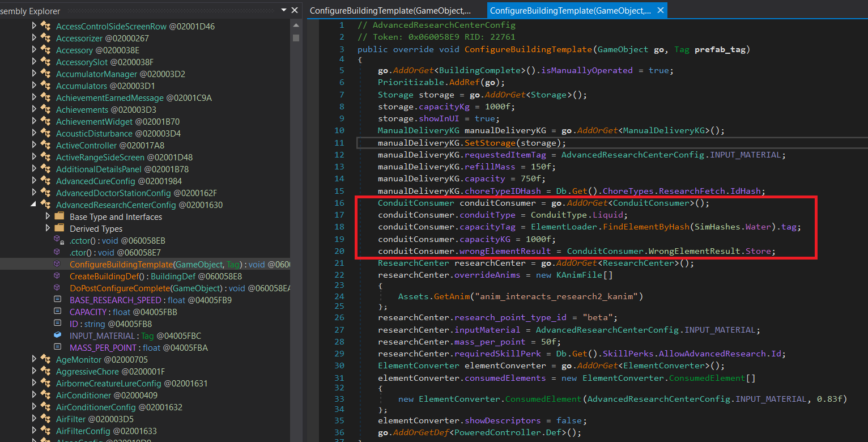Click the method icon beside DoPostConfigureComplete
868x442 pixels.
57,288
